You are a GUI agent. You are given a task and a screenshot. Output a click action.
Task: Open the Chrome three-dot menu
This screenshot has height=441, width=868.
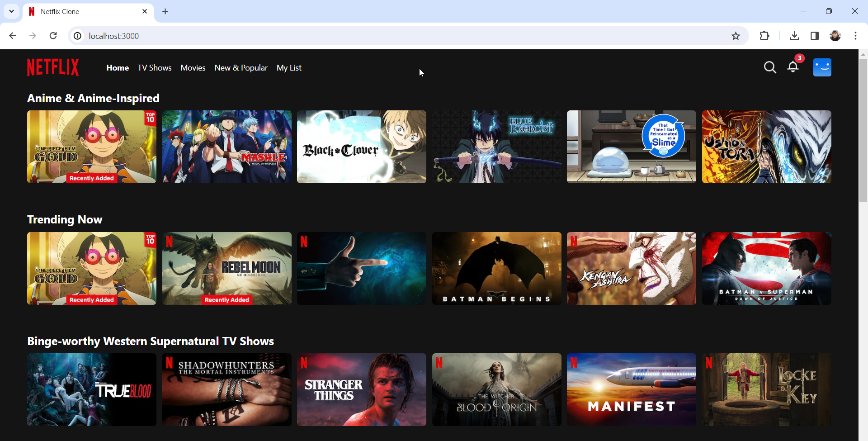855,36
